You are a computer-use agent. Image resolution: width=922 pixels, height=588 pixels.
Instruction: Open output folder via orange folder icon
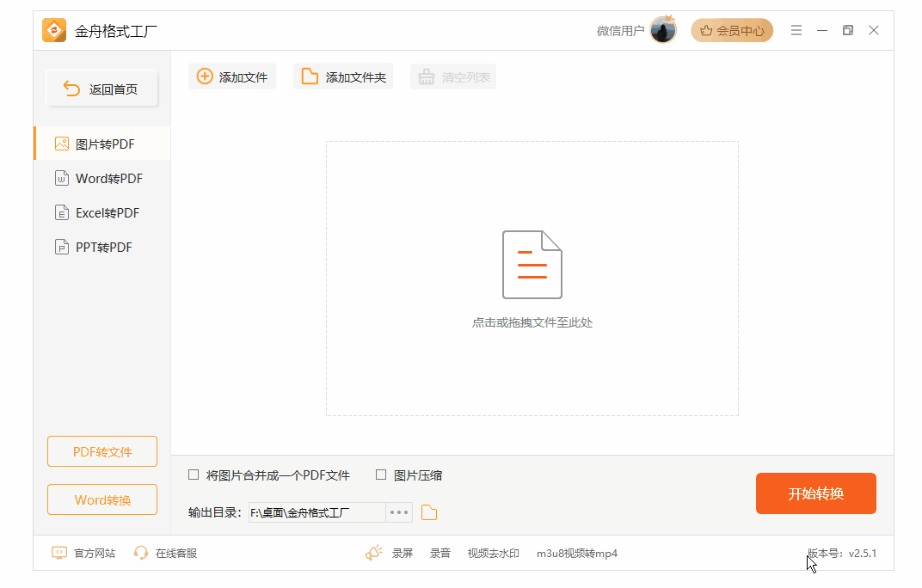pos(429,513)
